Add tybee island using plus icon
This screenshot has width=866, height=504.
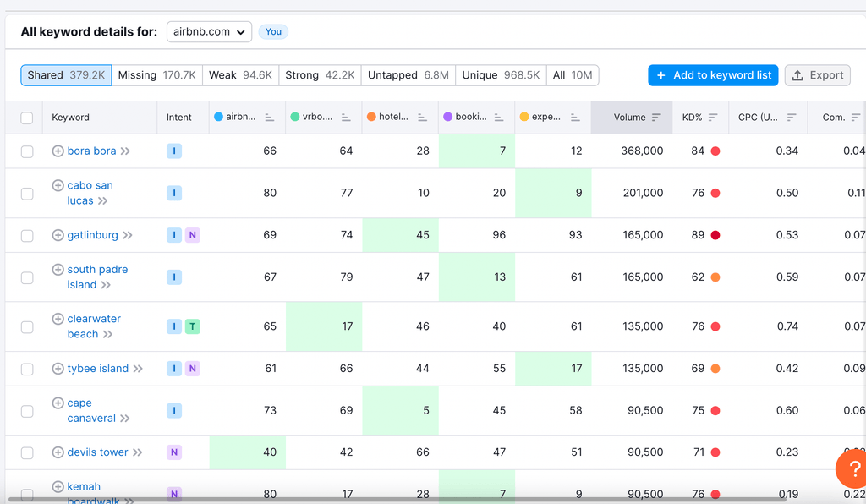[x=58, y=368]
